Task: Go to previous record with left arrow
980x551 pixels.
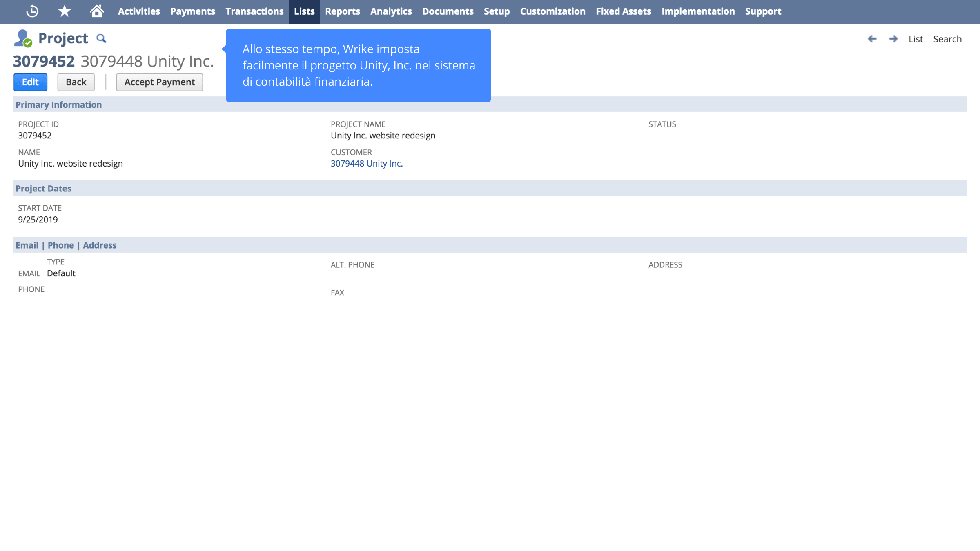Action: click(x=872, y=39)
